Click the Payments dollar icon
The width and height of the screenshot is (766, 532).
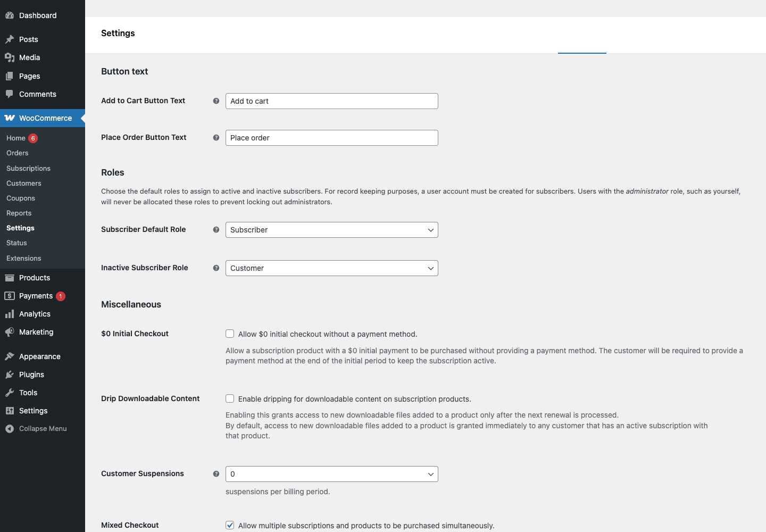point(10,296)
